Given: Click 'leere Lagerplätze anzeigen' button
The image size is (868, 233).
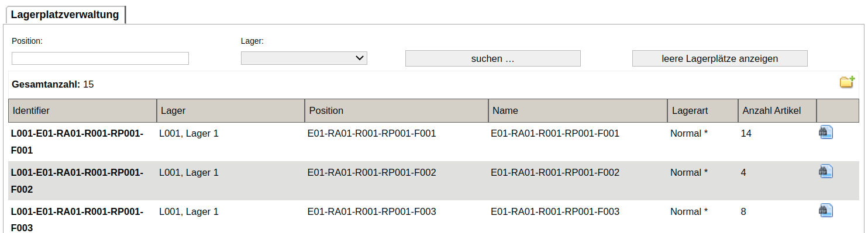Looking at the screenshot, I should click(x=719, y=58).
